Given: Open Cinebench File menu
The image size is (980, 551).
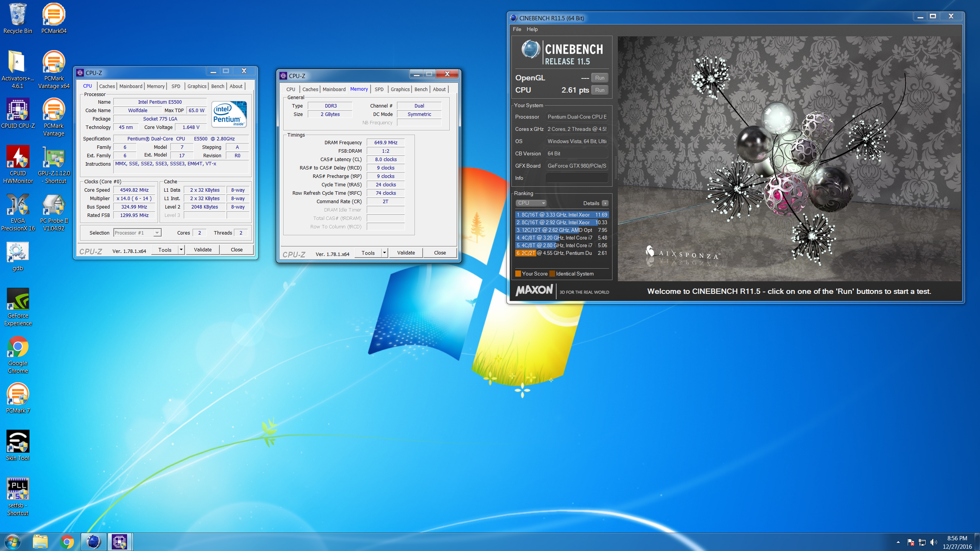Looking at the screenshot, I should coord(517,29).
